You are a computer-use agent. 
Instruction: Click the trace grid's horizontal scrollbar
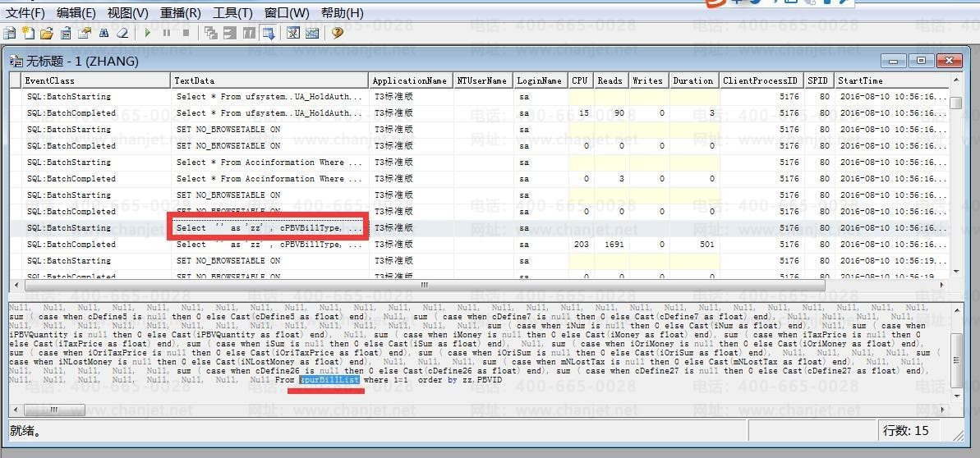pyautogui.click(x=424, y=286)
